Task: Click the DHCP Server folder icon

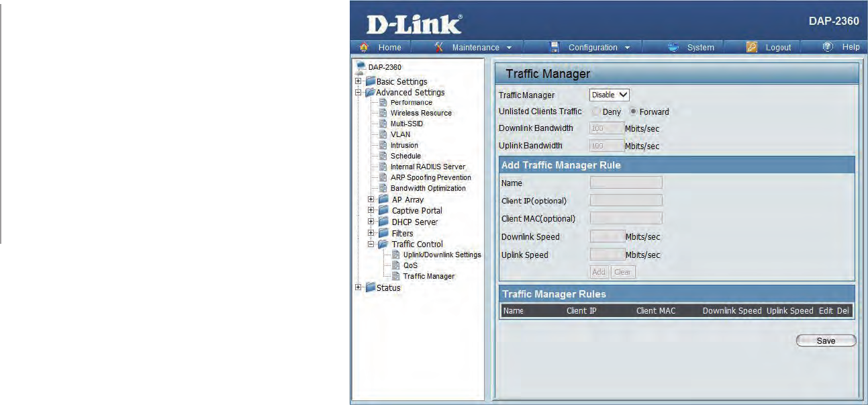Action: point(383,222)
